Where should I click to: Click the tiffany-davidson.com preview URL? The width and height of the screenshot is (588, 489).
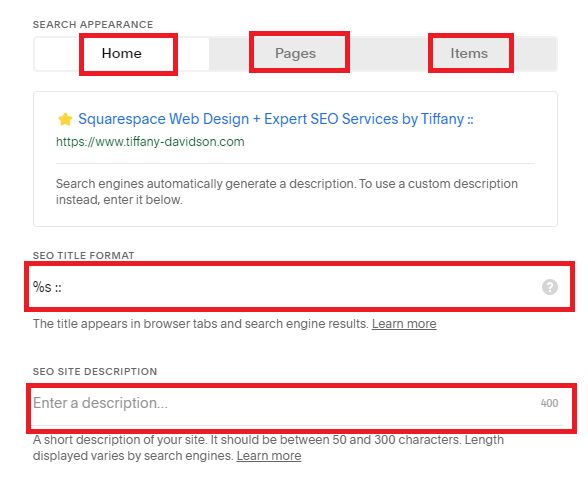150,142
